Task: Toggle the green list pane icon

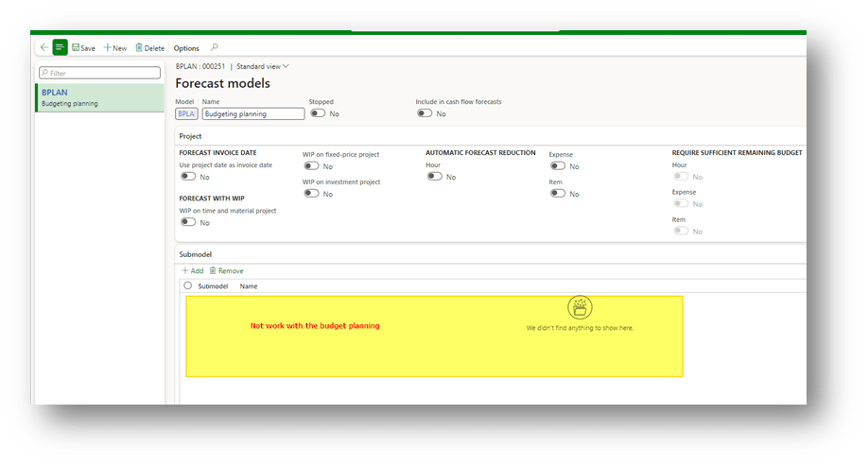Action: tap(61, 47)
